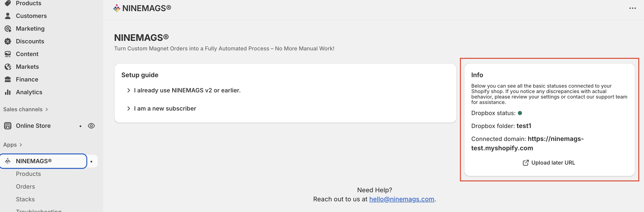Click the Customers person icon
Viewport: 644px width, 212px height.
click(8, 16)
